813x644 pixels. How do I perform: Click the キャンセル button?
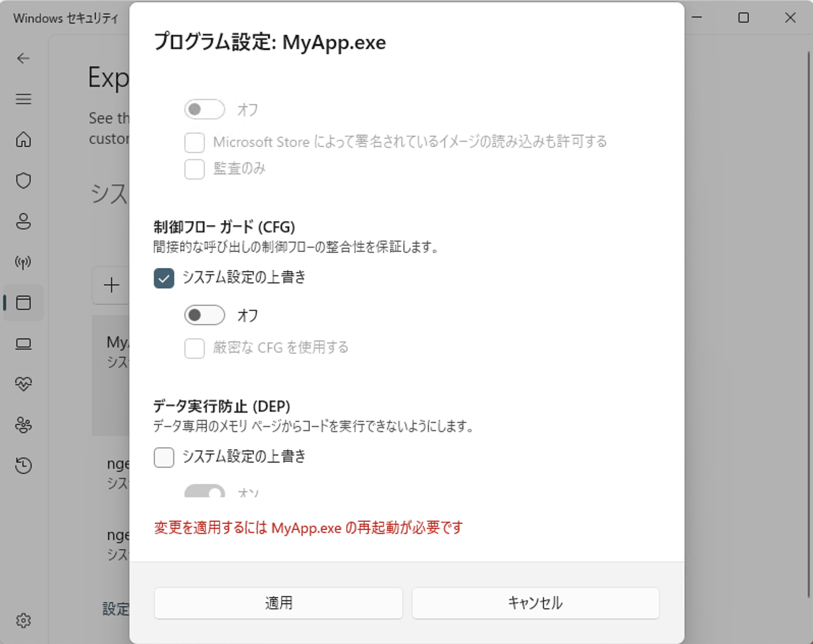click(x=535, y=603)
